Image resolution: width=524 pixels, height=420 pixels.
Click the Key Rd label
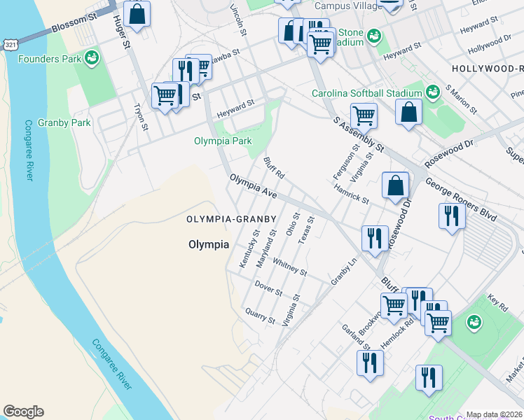pos(497,303)
